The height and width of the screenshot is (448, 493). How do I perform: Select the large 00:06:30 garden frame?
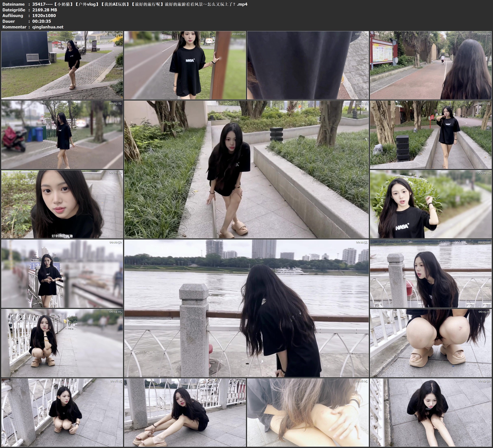[x=246, y=169]
